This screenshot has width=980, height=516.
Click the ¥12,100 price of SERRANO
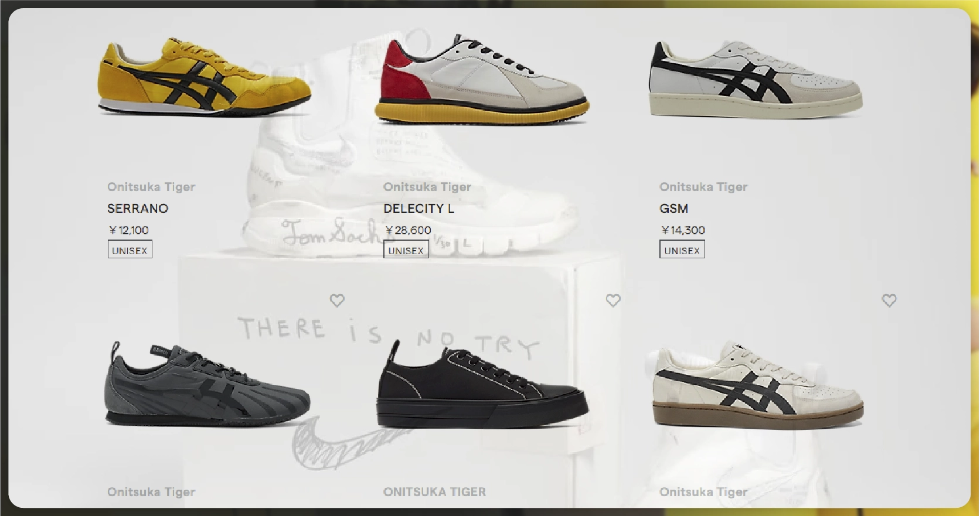click(x=128, y=230)
